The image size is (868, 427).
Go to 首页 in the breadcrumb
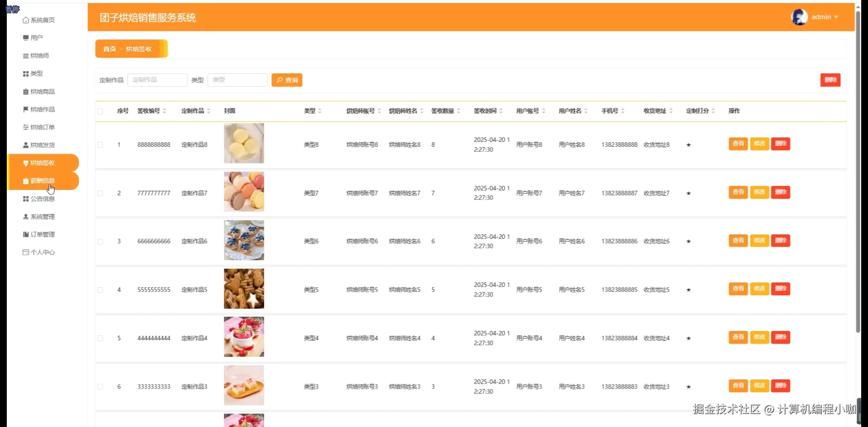point(110,49)
